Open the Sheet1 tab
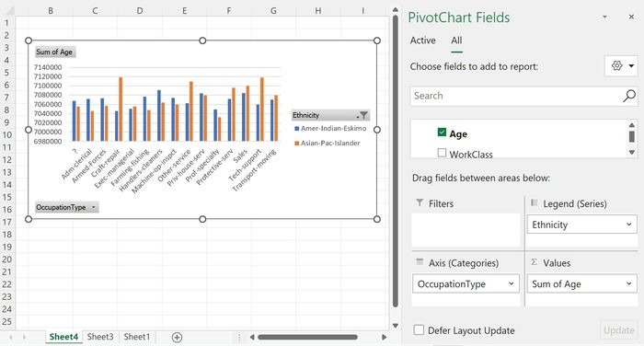Viewport: 644px width, 346px height. 137,337
